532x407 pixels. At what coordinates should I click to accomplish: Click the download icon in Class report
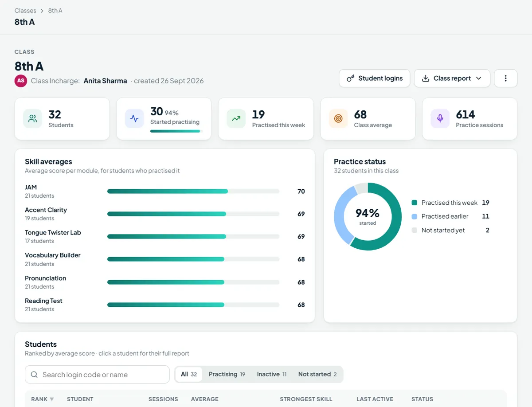[x=426, y=78]
